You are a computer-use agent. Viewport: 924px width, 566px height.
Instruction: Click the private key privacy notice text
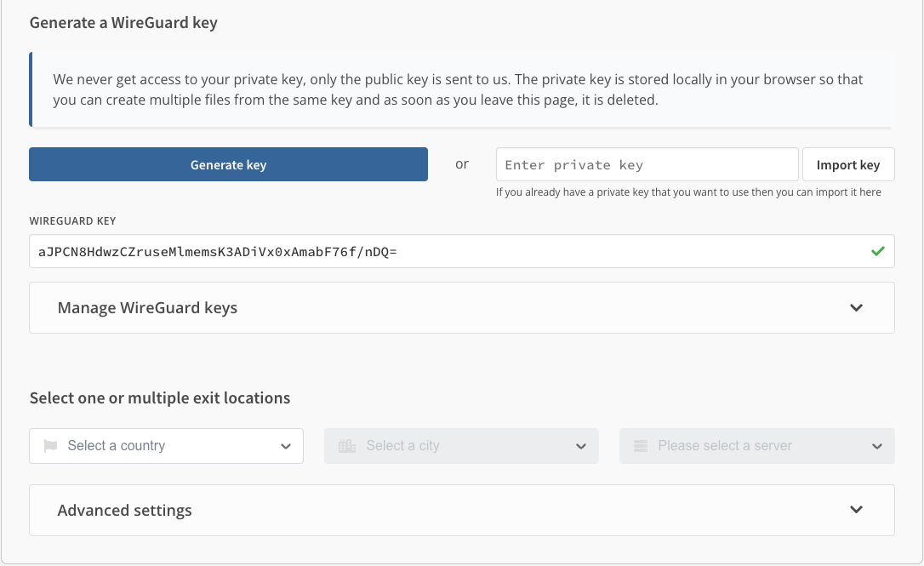pos(458,89)
